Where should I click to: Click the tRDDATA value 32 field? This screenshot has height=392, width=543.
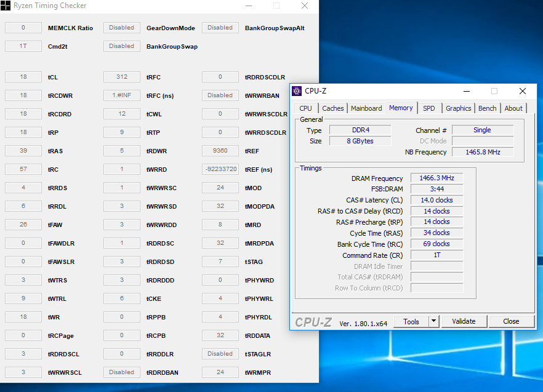tap(220, 335)
